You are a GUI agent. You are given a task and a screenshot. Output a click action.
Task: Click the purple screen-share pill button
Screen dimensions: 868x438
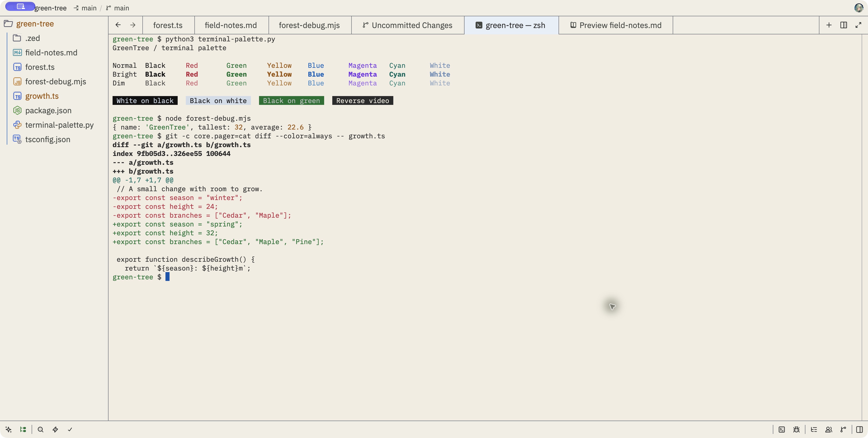[20, 6]
